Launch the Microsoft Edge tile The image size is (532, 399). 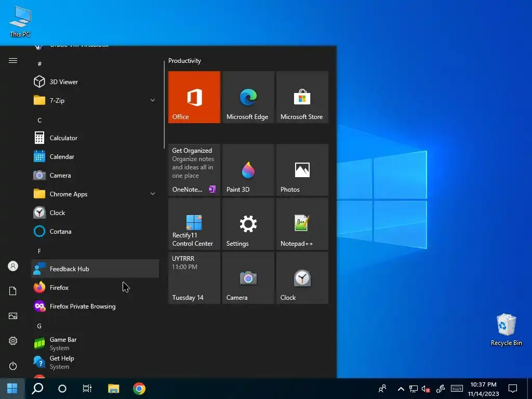248,97
